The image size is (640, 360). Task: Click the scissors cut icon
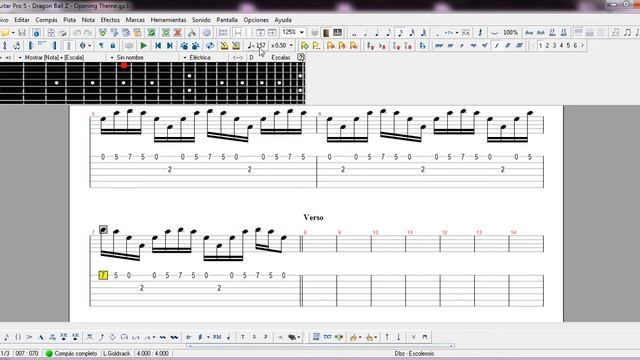point(191,32)
